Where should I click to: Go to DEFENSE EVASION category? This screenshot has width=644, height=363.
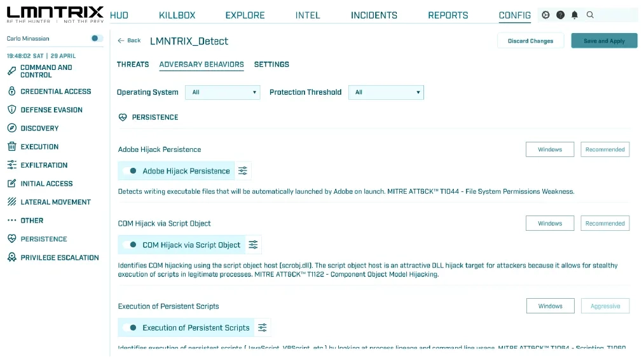pyautogui.click(x=51, y=109)
